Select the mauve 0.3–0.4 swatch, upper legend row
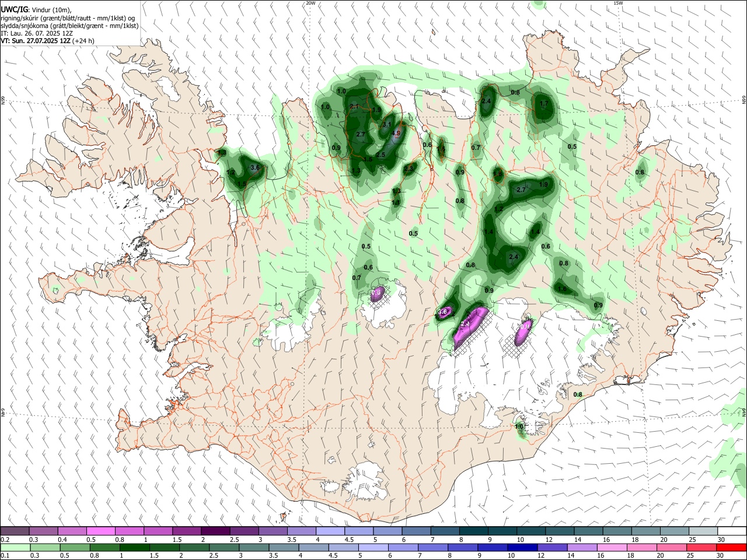This screenshot has width=747, height=560. [x=43, y=531]
